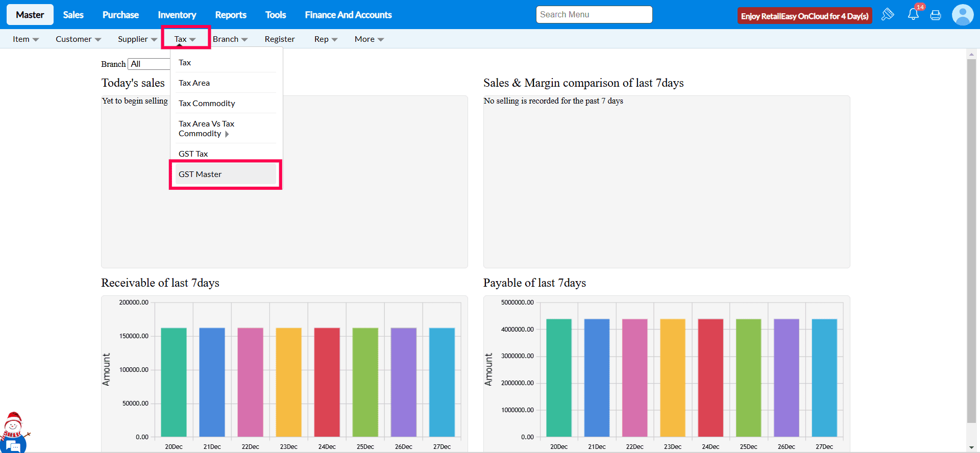Open the notifications bell icon

[913, 15]
